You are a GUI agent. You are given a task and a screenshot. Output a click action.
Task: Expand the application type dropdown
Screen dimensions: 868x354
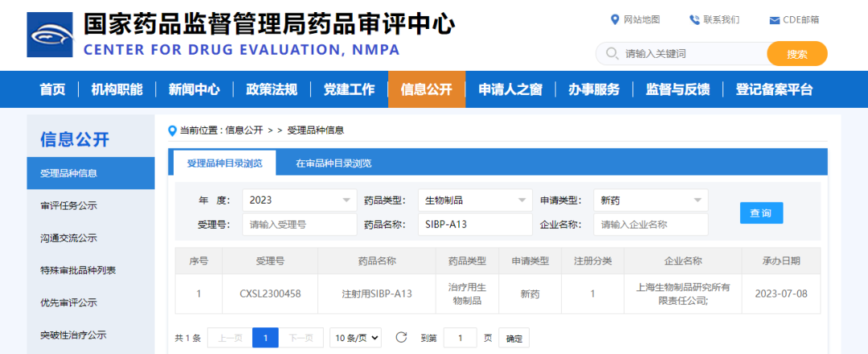click(x=697, y=200)
